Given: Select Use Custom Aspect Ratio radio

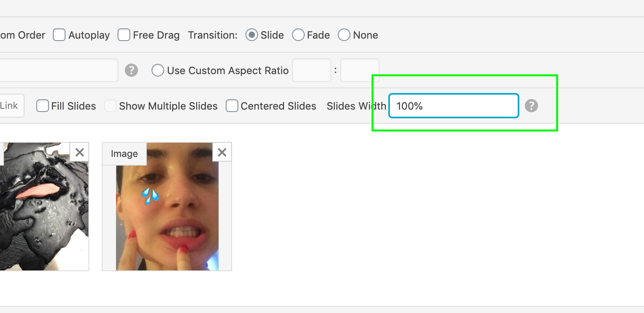Looking at the screenshot, I should (x=158, y=71).
